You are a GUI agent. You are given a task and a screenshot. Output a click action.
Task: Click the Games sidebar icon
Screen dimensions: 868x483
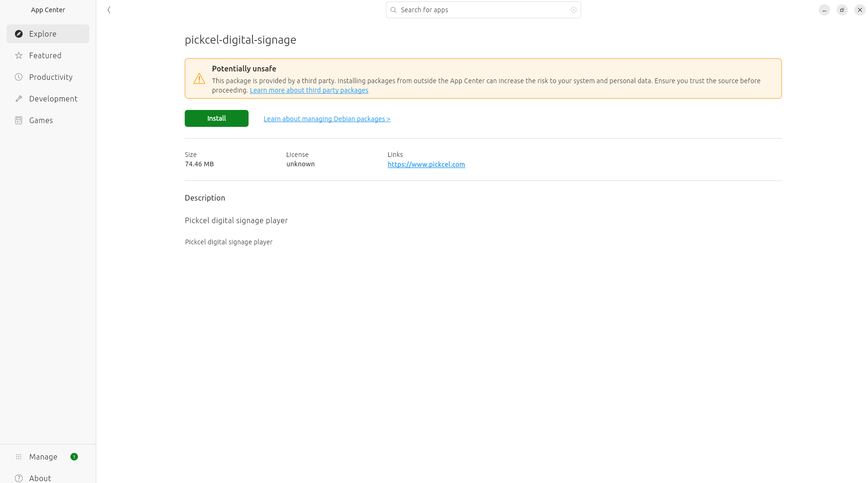tap(19, 120)
